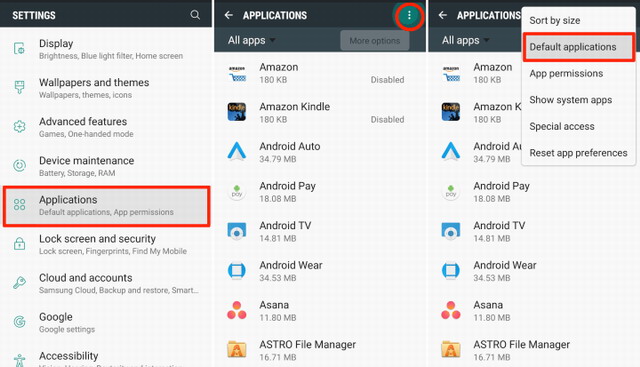Tap the Display settings icon

(x=19, y=49)
